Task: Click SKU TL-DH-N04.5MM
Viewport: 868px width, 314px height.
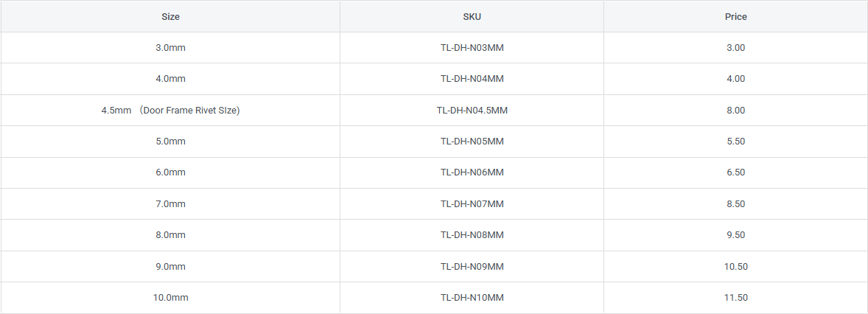Action: 472,111
